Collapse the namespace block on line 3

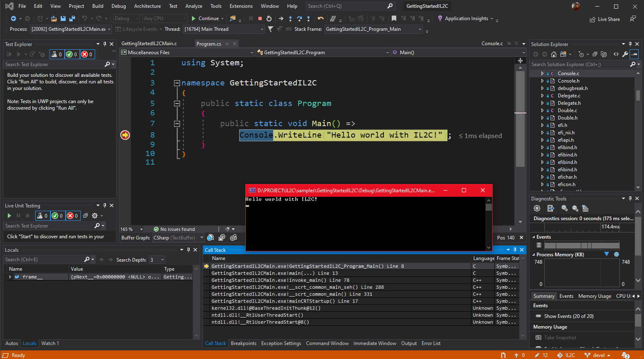(x=177, y=83)
